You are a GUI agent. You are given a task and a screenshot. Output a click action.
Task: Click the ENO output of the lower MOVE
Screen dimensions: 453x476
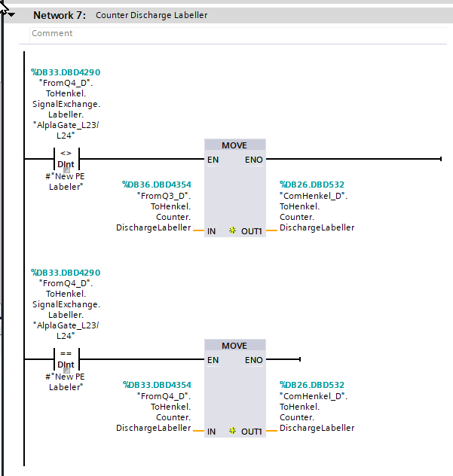pos(254,360)
